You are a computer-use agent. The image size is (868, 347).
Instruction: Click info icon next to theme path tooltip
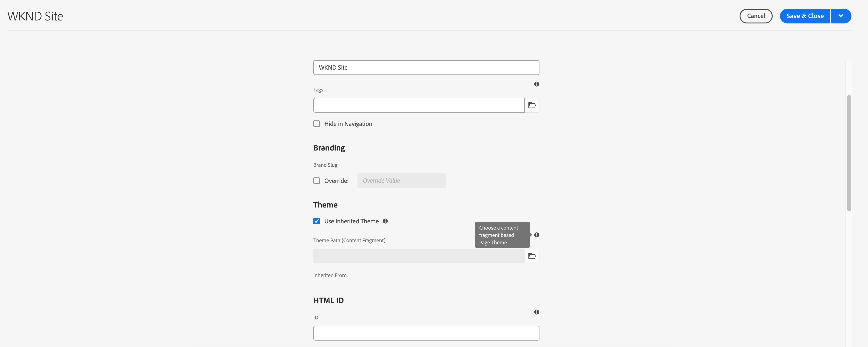click(536, 235)
